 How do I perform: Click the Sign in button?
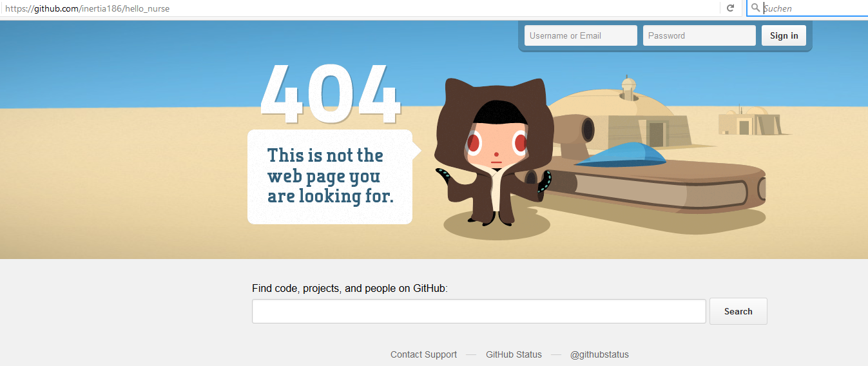coord(784,35)
